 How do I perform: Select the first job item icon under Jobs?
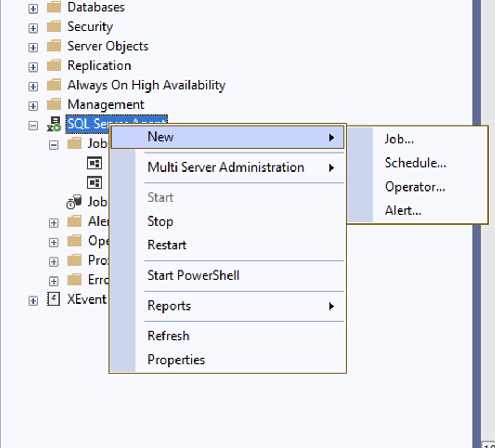pos(94,163)
